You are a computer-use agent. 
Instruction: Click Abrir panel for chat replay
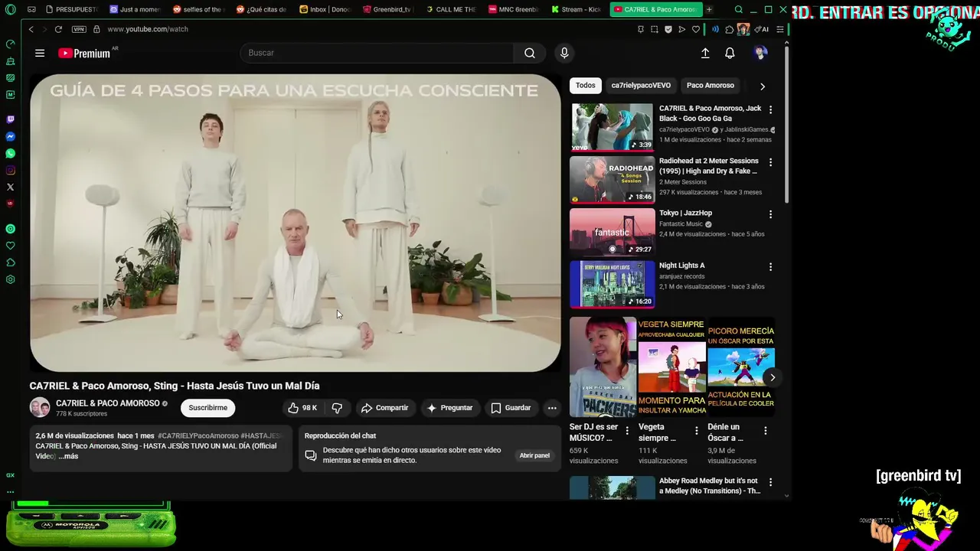click(534, 455)
